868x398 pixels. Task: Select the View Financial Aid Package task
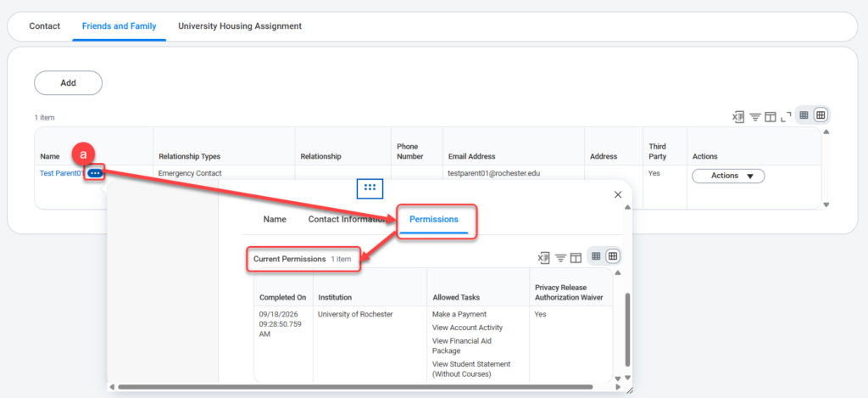(462, 346)
